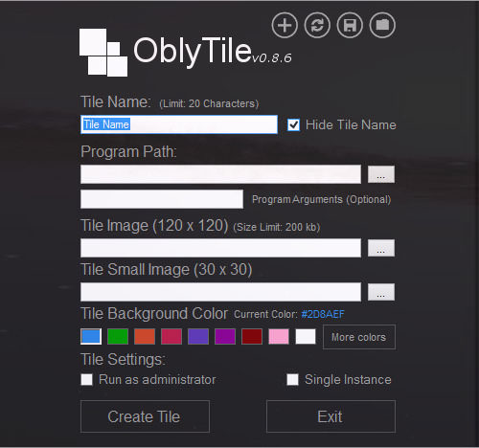Choose the pink background color swatch

click(279, 337)
